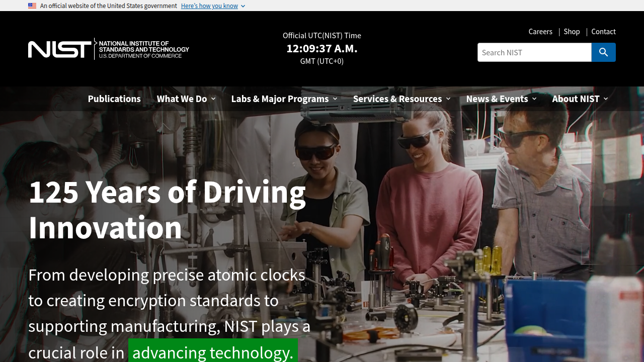This screenshot has width=644, height=362.
Task: Open the Careers link
Action: [x=540, y=32]
